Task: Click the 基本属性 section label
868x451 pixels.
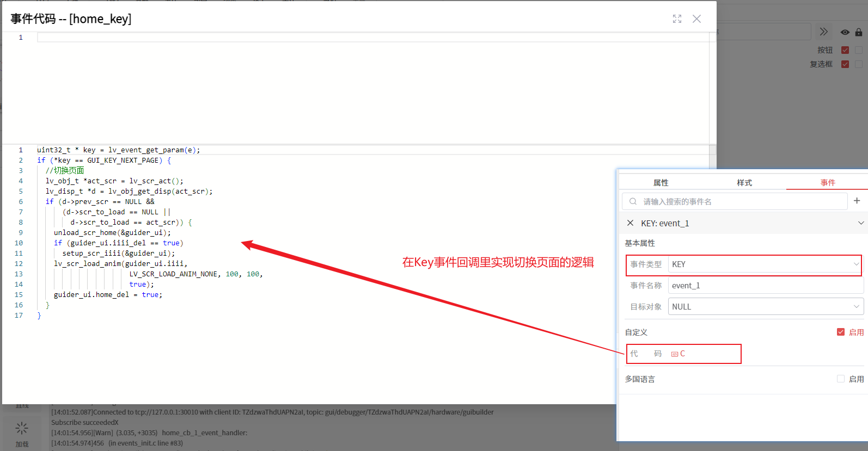Action: [x=640, y=243]
